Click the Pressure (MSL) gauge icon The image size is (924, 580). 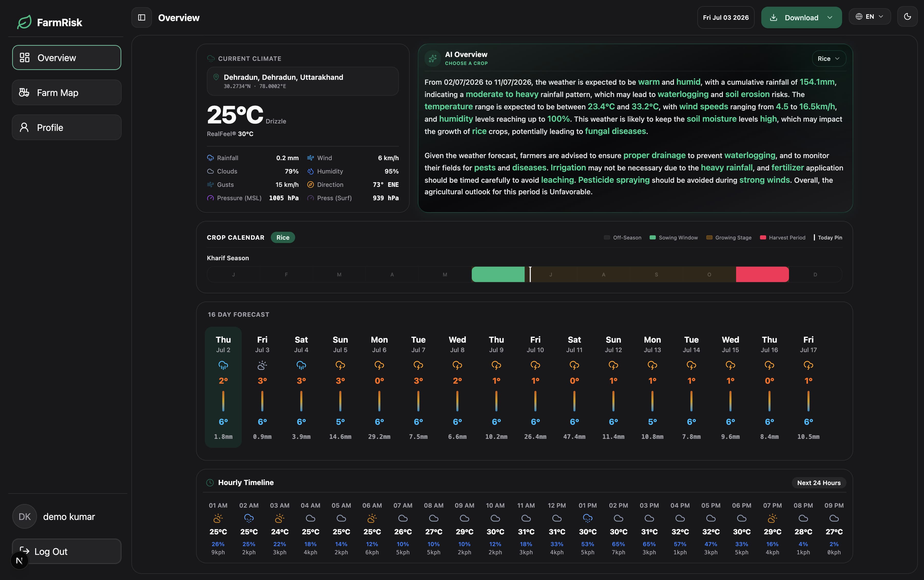tap(210, 198)
